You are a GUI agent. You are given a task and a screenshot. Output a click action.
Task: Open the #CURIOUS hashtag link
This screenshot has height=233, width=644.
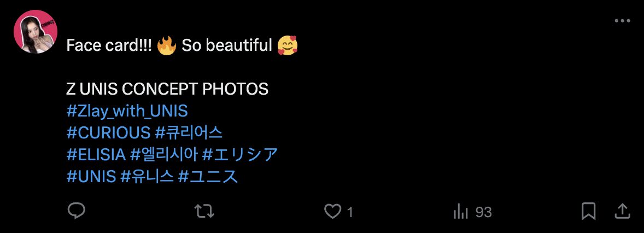(x=108, y=133)
